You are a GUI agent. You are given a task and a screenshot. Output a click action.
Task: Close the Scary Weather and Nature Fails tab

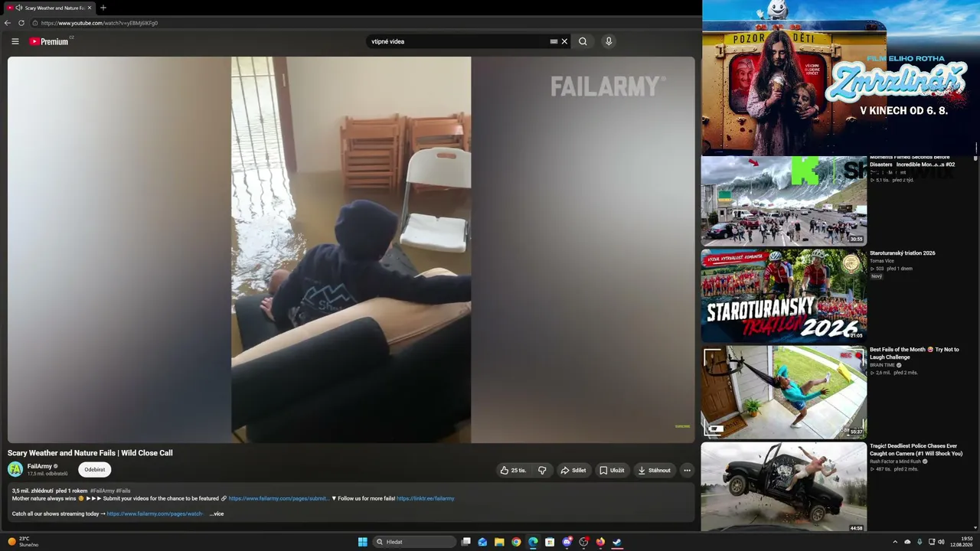[90, 8]
